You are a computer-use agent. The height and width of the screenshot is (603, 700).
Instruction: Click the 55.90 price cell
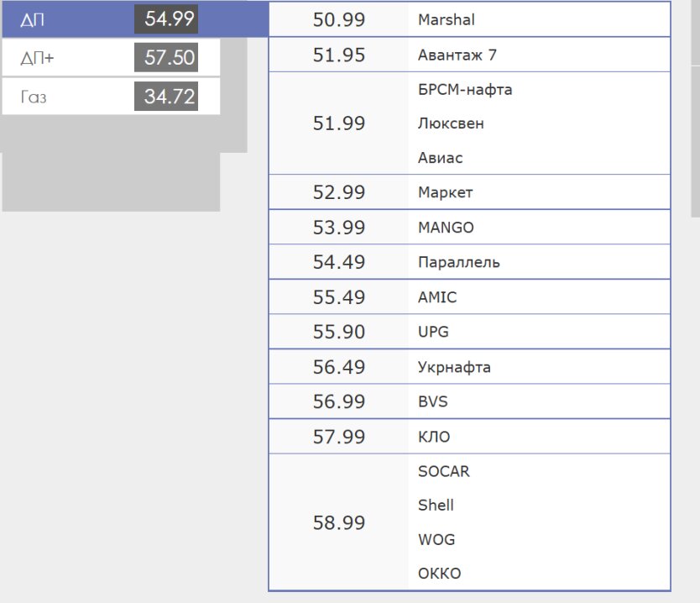pyautogui.click(x=339, y=332)
